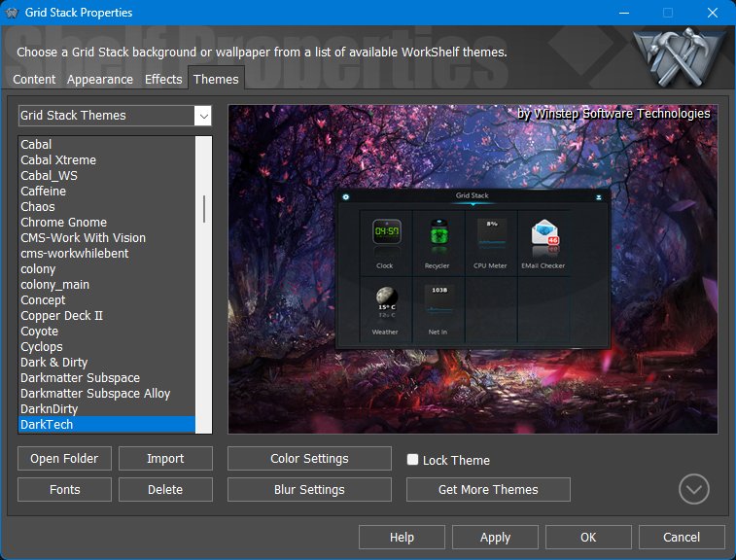The height and width of the screenshot is (560, 736).
Task: Click the Weather moon icon in preview
Action: 387,297
